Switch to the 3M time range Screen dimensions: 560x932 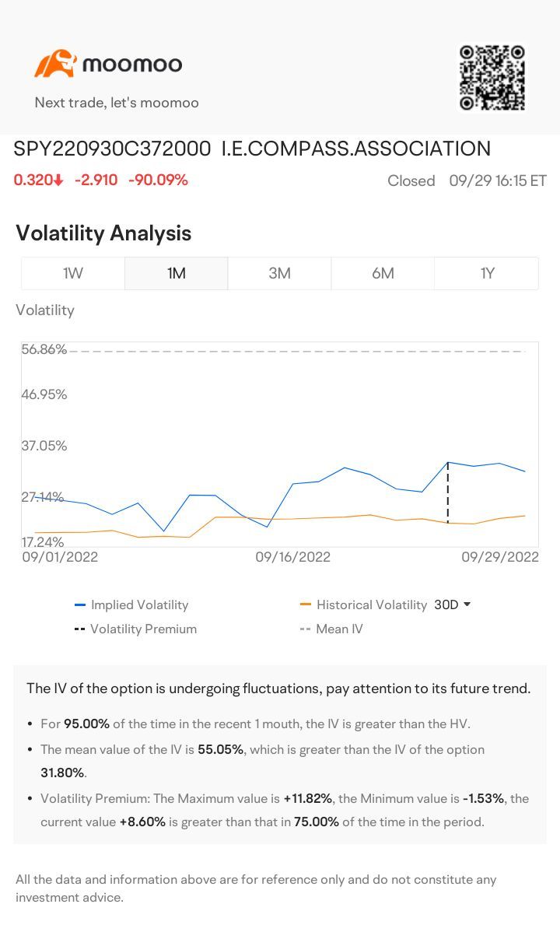(280, 273)
